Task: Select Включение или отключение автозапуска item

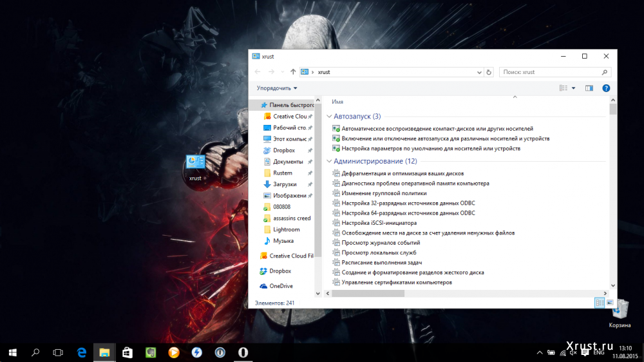Action: [440, 138]
